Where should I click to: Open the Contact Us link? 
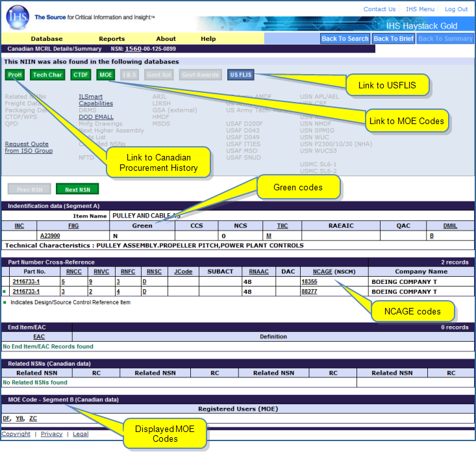[x=379, y=9]
